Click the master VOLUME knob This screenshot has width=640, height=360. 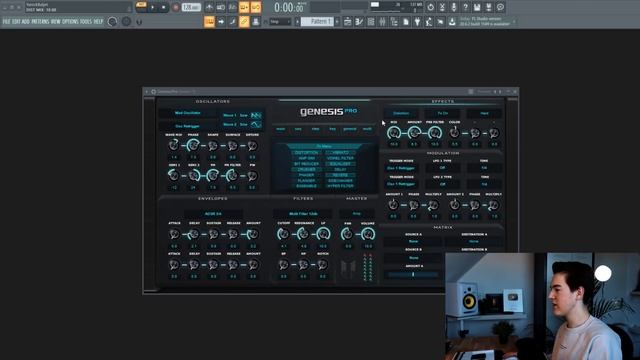point(368,234)
